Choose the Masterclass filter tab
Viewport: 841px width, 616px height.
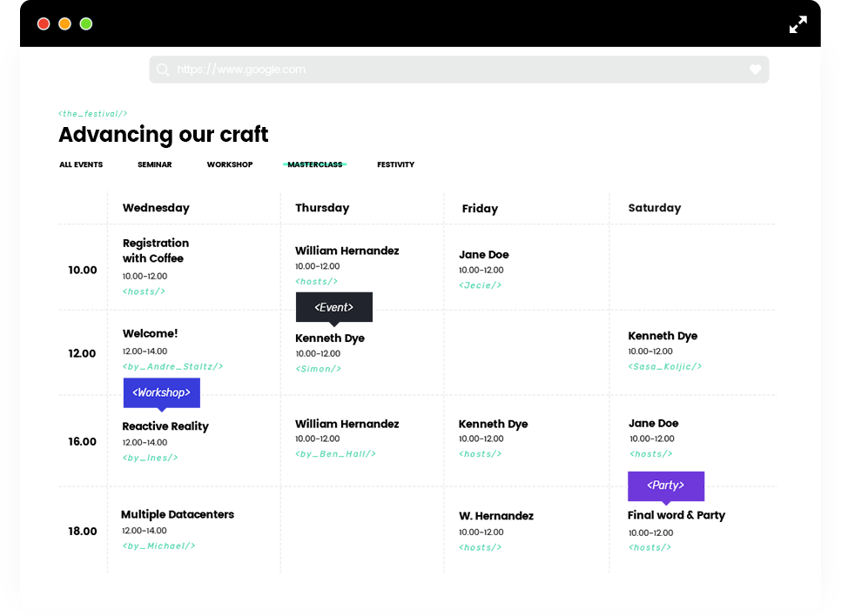pyautogui.click(x=314, y=164)
